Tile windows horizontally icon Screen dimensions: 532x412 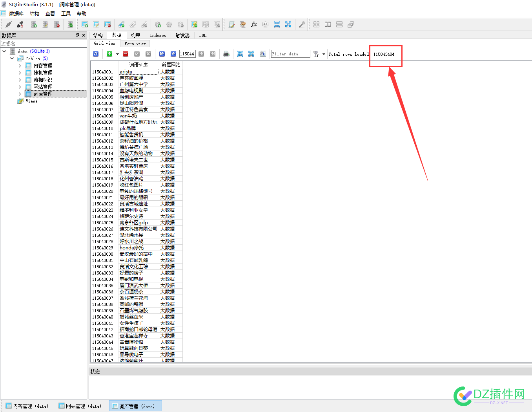[x=328, y=24]
